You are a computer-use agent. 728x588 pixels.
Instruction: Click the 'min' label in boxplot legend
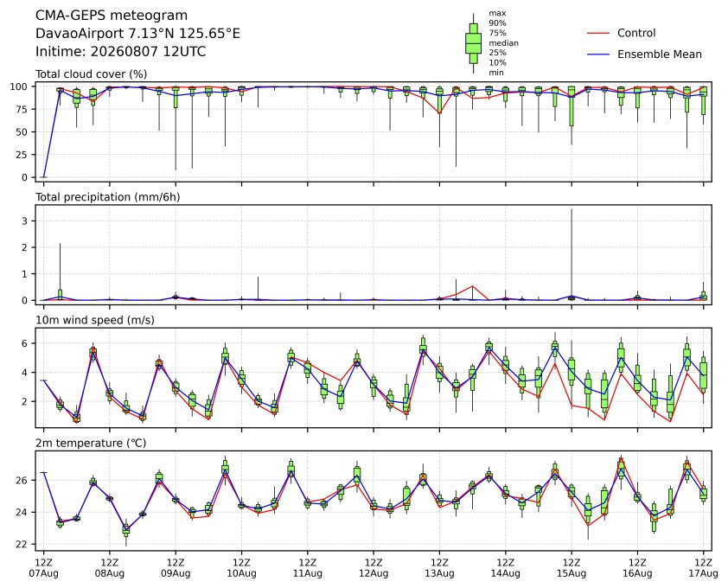[496, 73]
